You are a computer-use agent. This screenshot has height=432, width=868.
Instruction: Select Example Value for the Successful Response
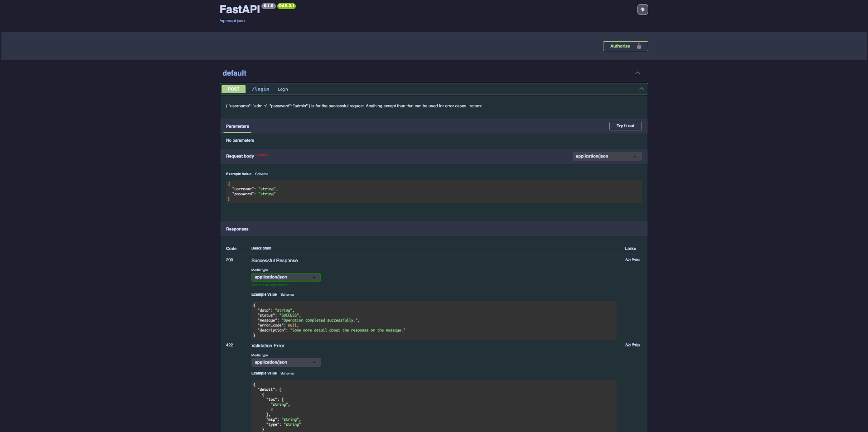(x=264, y=294)
